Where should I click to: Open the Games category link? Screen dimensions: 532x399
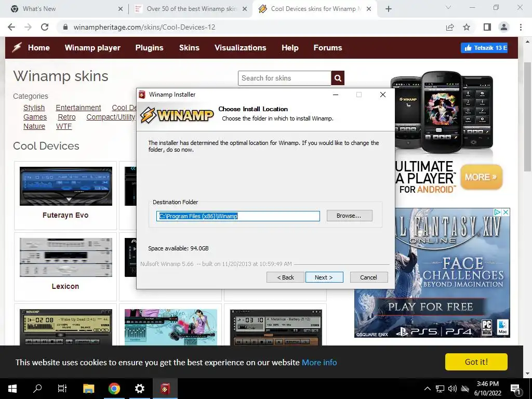[x=35, y=117]
